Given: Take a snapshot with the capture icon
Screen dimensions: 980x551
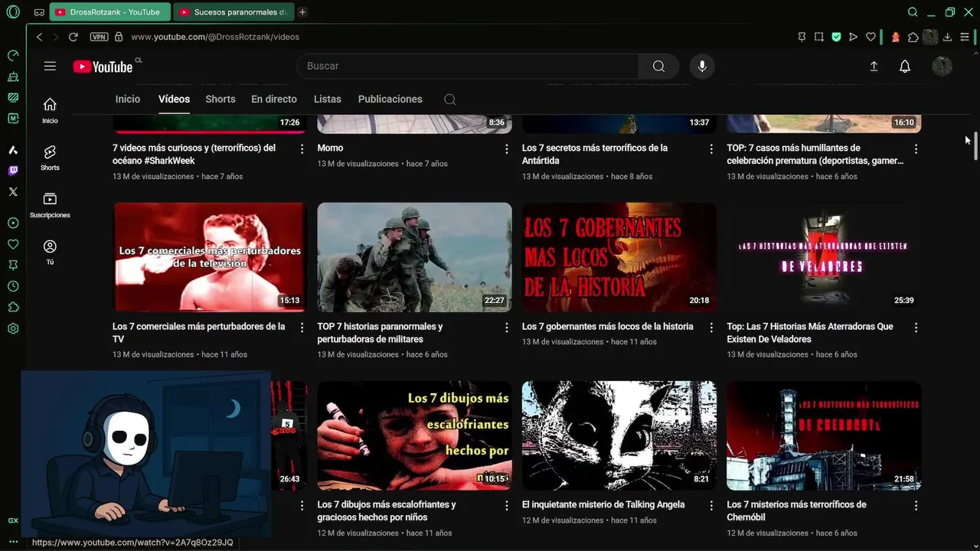Looking at the screenshot, I should click(x=819, y=37).
